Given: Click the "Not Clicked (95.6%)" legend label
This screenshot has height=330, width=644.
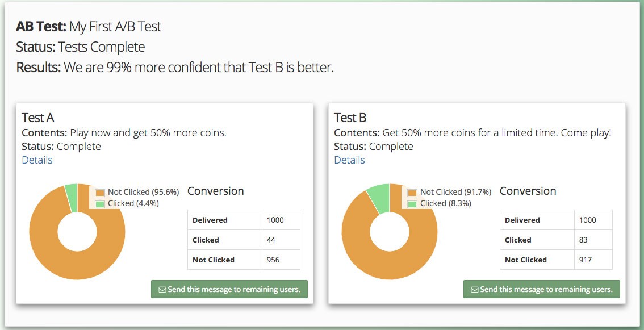Looking at the screenshot, I should coord(143,192).
